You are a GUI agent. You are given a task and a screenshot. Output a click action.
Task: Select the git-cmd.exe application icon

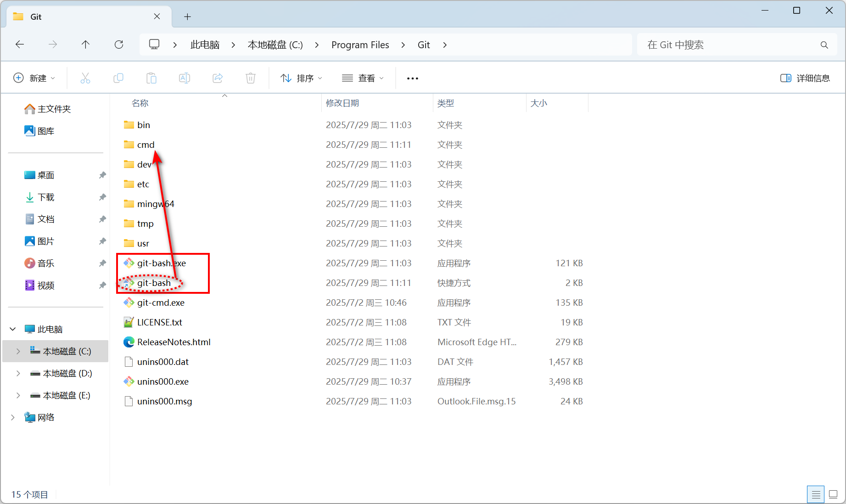(129, 302)
